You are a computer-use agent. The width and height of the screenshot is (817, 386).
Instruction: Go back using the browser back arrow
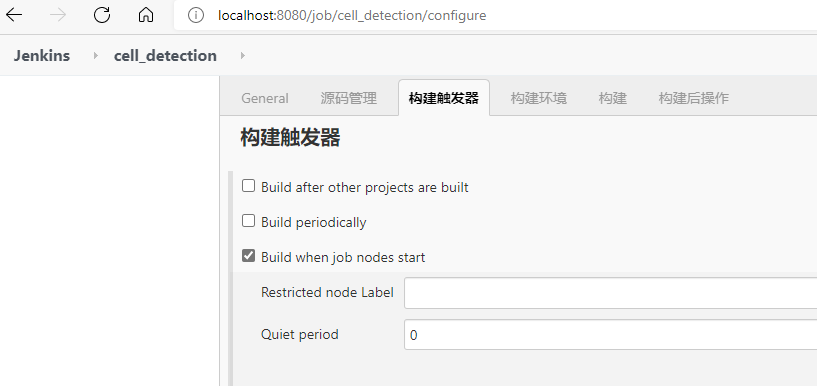point(14,15)
